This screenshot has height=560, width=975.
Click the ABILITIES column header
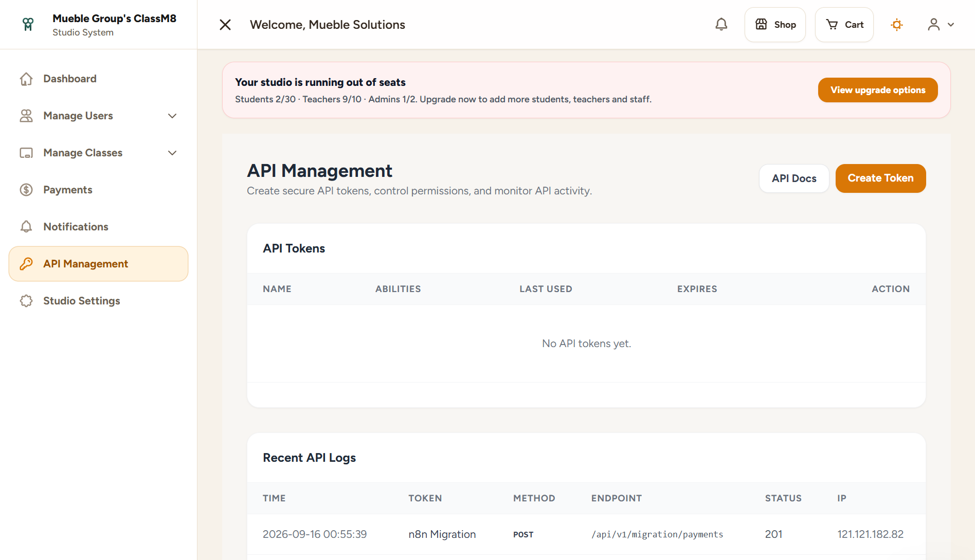point(398,289)
